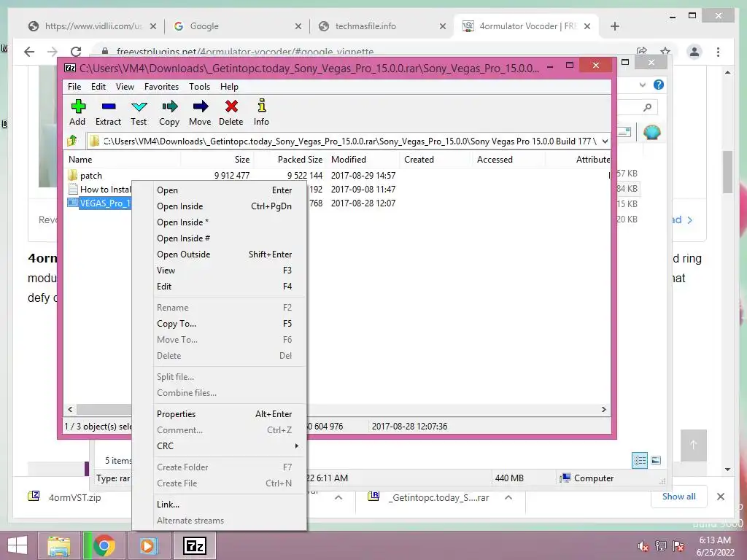The image size is (747, 560).
Task: Open the File menu in 7-Zip
Action: (x=74, y=87)
